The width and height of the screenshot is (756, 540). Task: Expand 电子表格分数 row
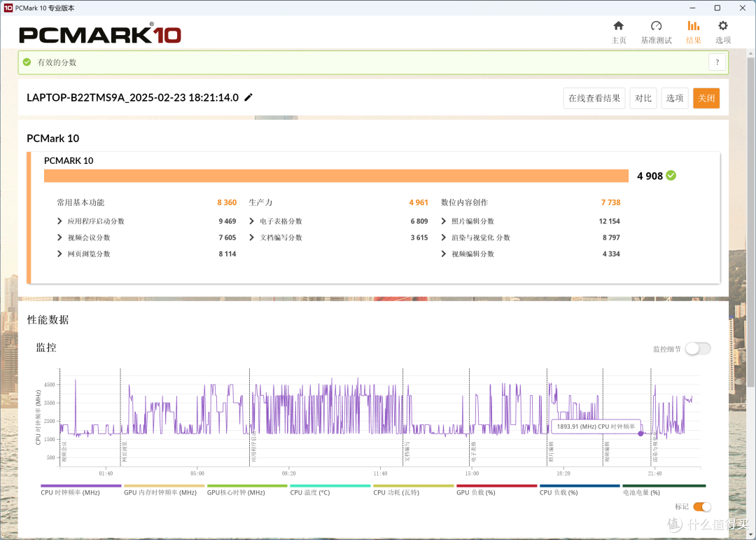click(252, 221)
